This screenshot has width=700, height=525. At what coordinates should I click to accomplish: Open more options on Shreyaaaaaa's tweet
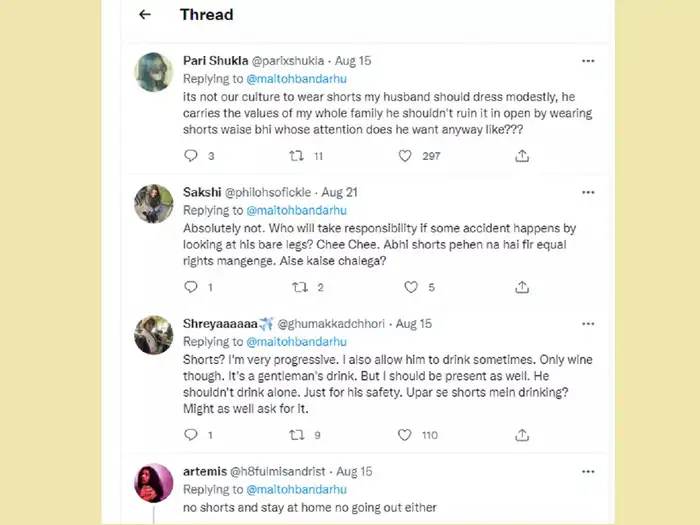click(x=589, y=324)
